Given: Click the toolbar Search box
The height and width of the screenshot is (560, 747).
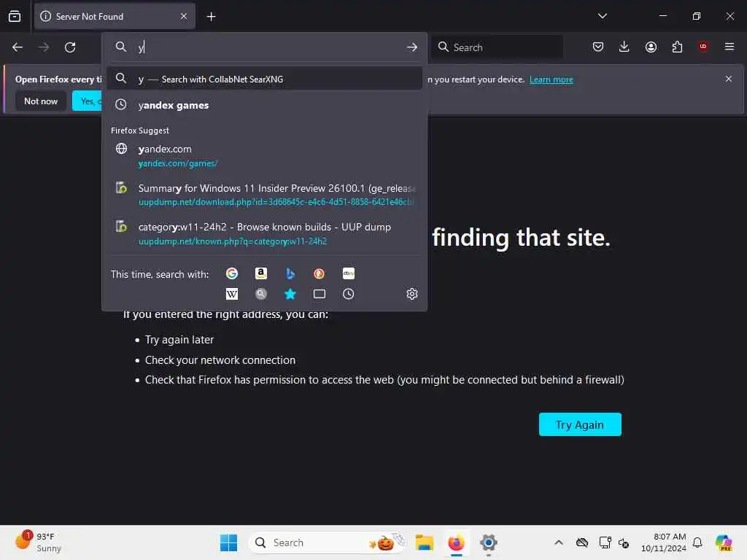Looking at the screenshot, I should pos(497,47).
